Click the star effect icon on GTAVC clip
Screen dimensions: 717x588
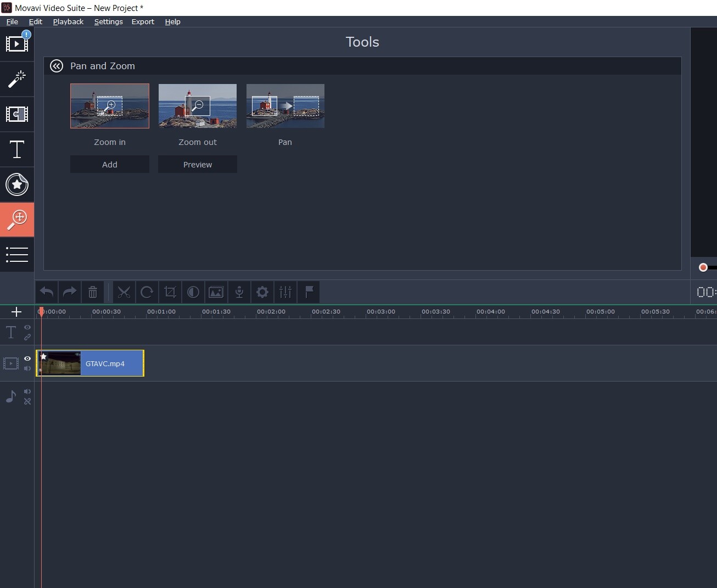[x=43, y=356]
